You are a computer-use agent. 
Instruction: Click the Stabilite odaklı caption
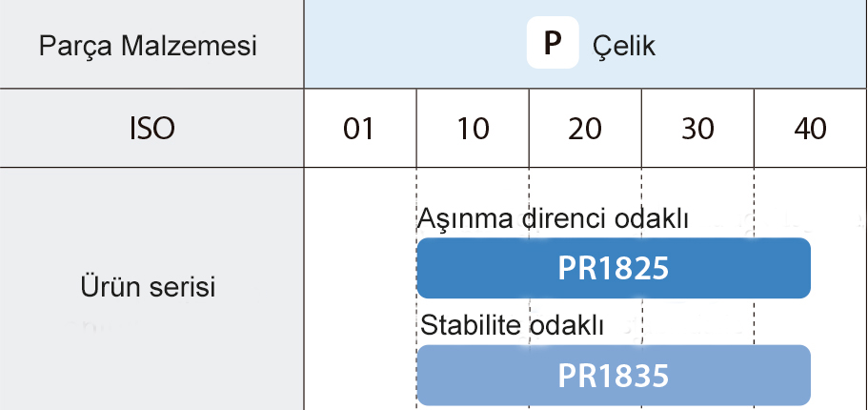tap(513, 325)
